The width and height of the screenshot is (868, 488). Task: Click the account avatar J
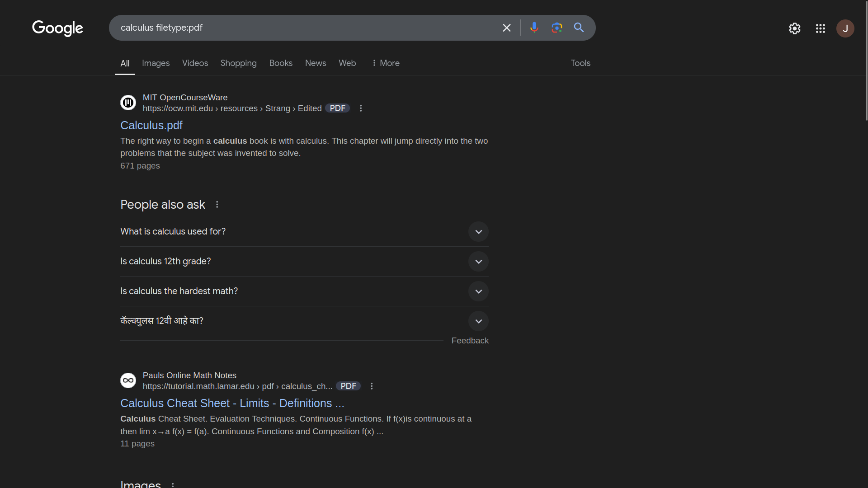[844, 28]
